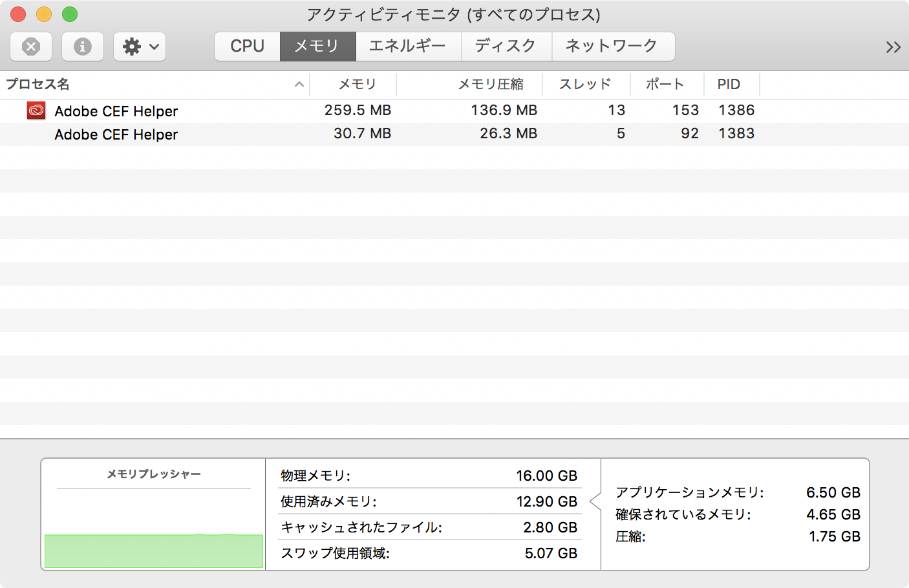This screenshot has width=909, height=588.
Task: Expand the toolbar overflow chevrons
Action: pyautogui.click(x=893, y=47)
